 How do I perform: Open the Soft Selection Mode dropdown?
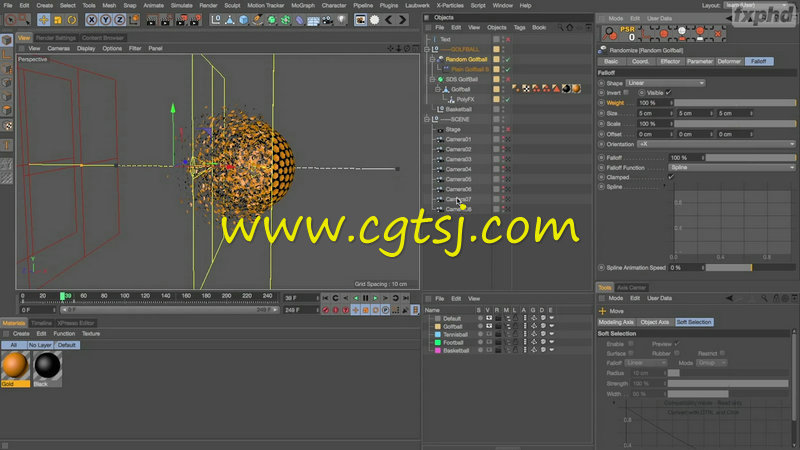[x=712, y=363]
